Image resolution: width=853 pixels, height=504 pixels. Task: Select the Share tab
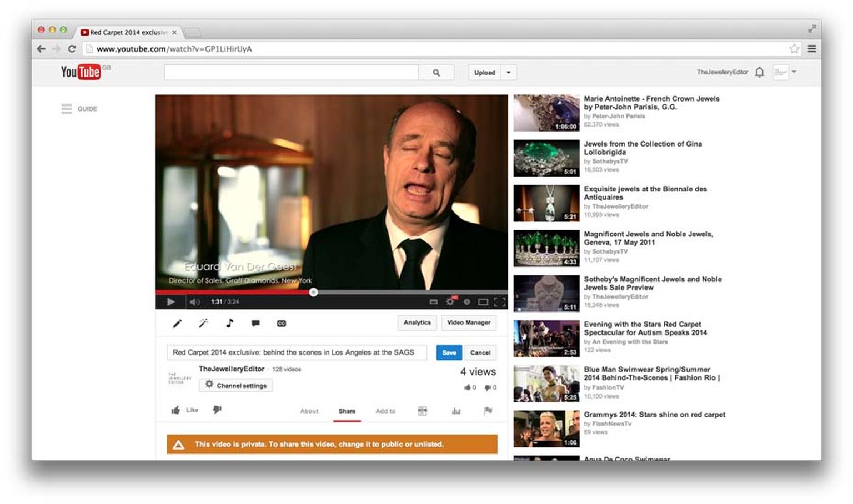[347, 411]
